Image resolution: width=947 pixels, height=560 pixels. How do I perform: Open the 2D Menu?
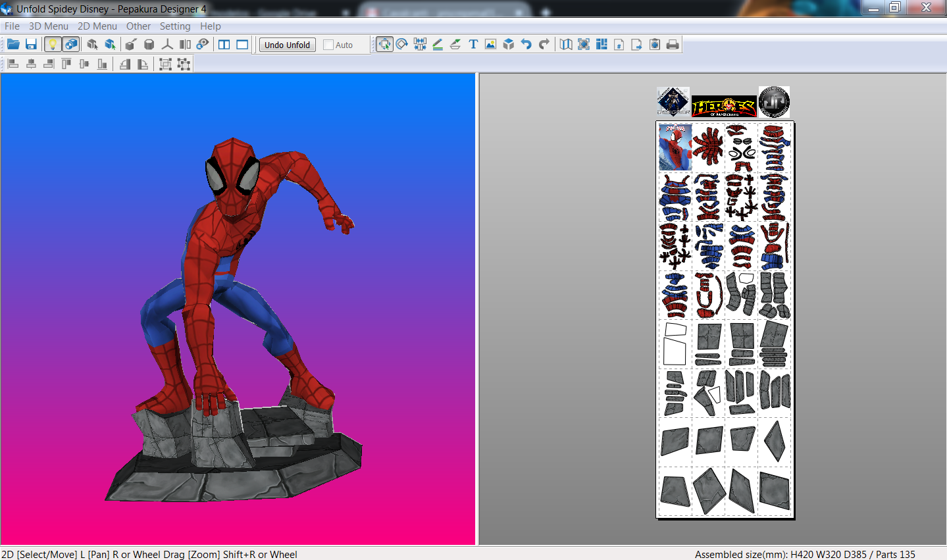click(97, 26)
